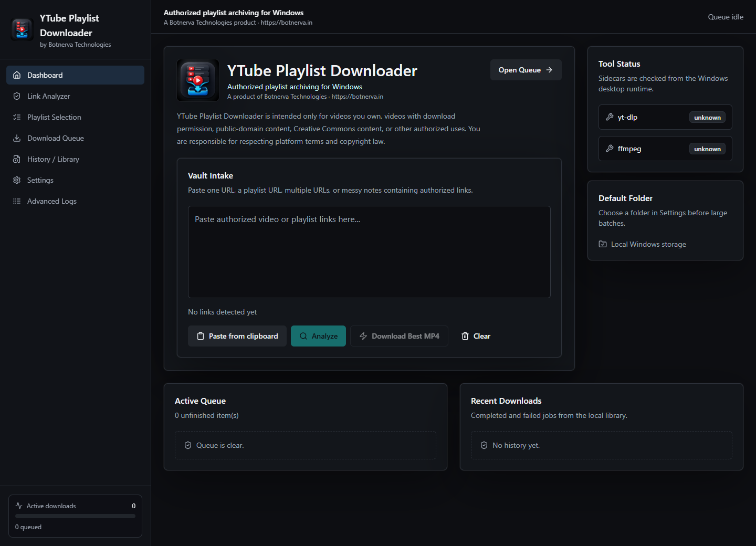The height and width of the screenshot is (546, 756).
Task: Click the History / Library clock icon
Action: (17, 159)
